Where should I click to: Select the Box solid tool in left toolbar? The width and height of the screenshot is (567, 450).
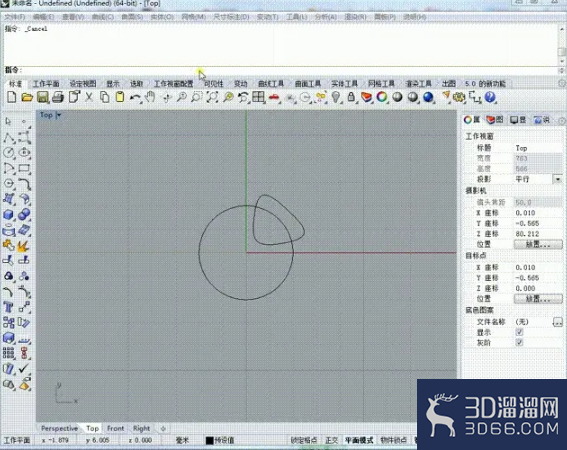9,215
